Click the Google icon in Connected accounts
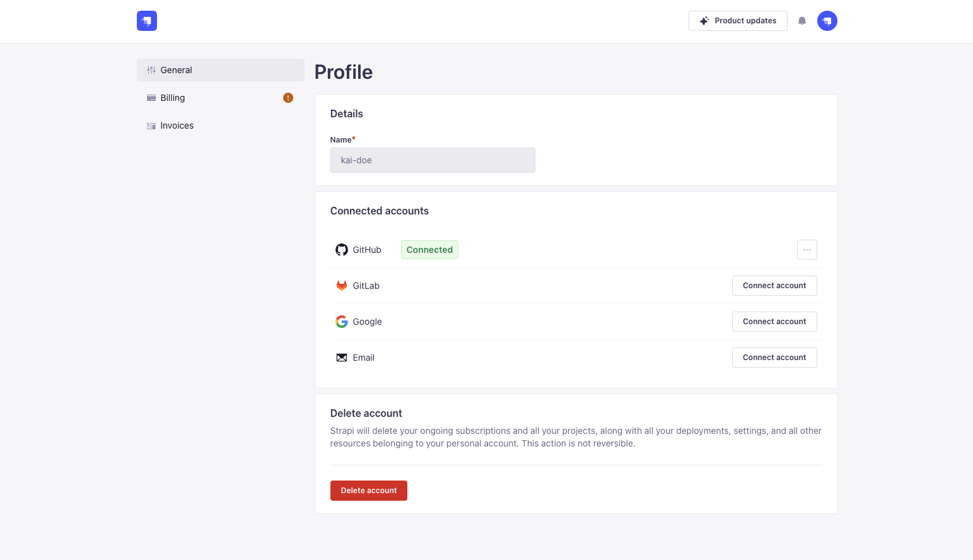 pos(341,321)
